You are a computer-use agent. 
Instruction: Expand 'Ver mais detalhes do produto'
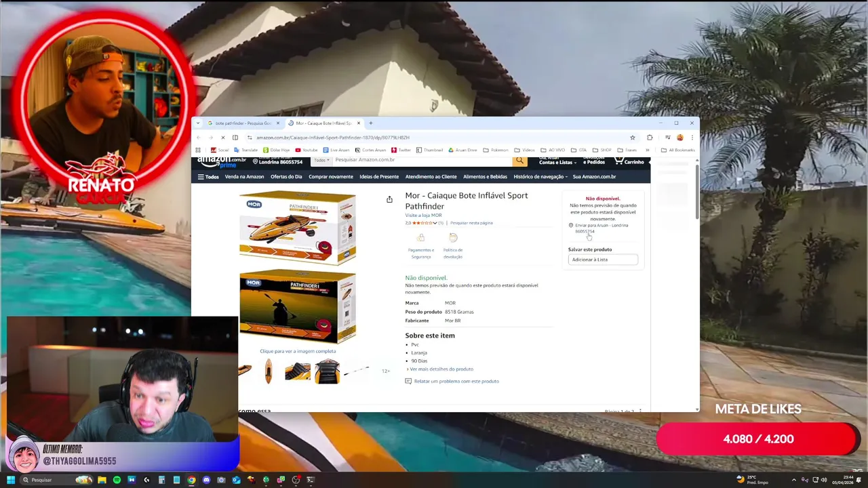coord(441,369)
